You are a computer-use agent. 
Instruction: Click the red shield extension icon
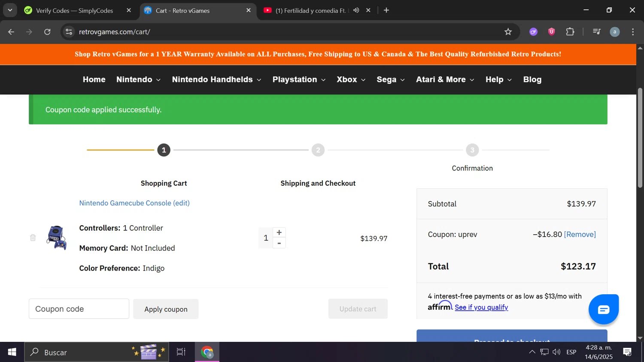[x=552, y=32]
